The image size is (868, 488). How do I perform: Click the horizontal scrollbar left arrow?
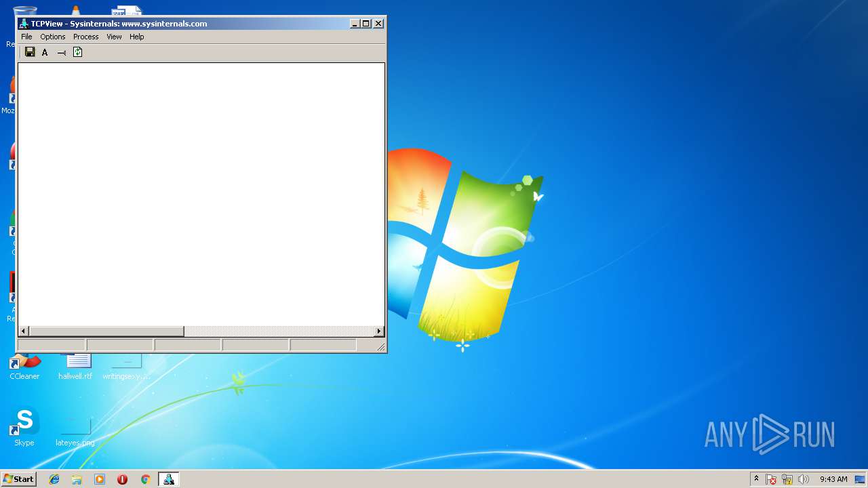(24, 331)
